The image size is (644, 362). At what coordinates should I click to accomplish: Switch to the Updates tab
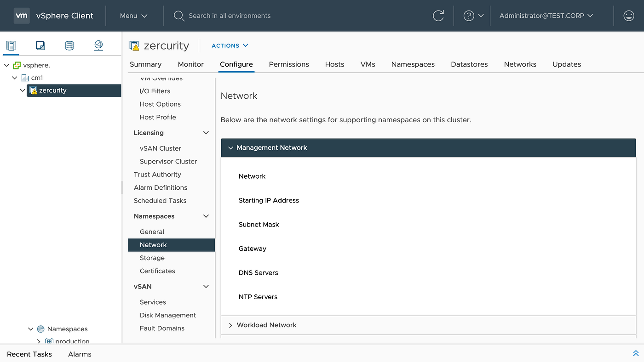567,64
